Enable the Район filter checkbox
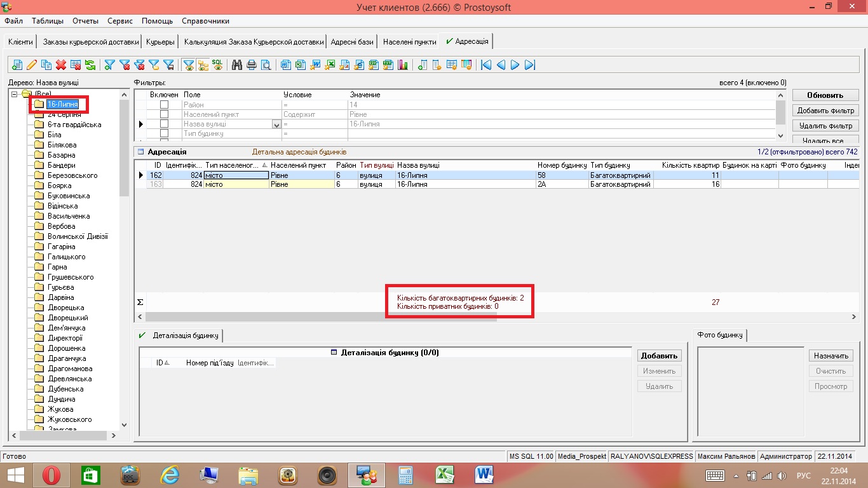The width and height of the screenshot is (868, 488). click(x=164, y=105)
